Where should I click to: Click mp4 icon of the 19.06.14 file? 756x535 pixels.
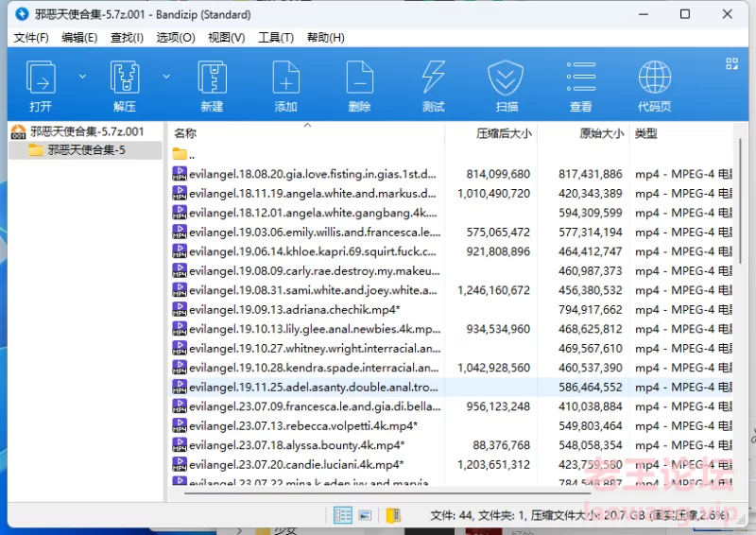pos(180,250)
